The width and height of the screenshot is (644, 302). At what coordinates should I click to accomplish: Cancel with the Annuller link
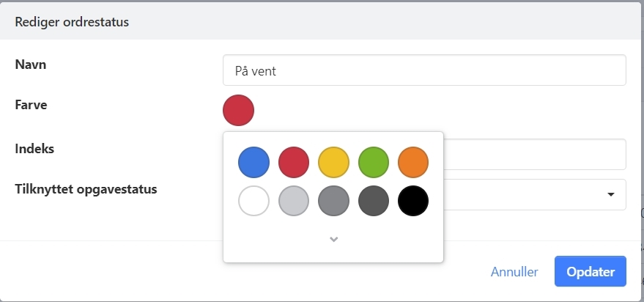tap(514, 271)
